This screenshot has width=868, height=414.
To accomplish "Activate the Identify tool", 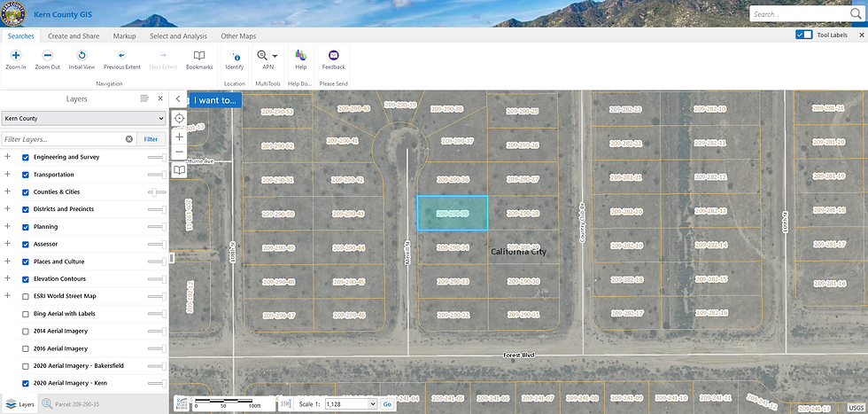I will pyautogui.click(x=235, y=55).
